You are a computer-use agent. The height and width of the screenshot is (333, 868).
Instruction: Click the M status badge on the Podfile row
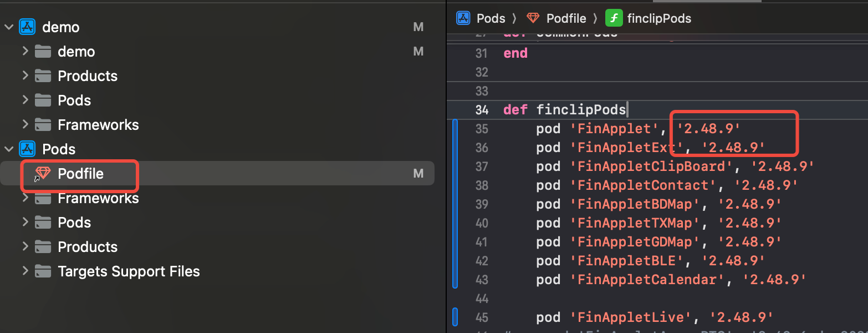point(418,174)
